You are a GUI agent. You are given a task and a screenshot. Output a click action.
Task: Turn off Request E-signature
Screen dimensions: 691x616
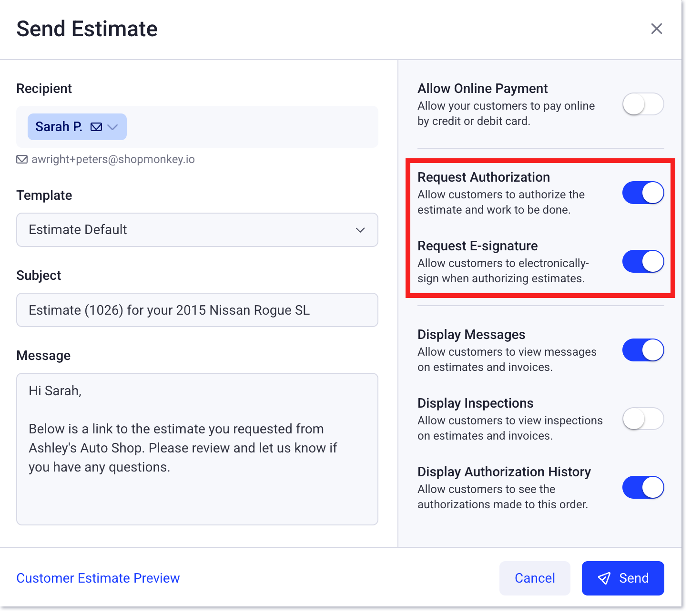click(x=643, y=261)
